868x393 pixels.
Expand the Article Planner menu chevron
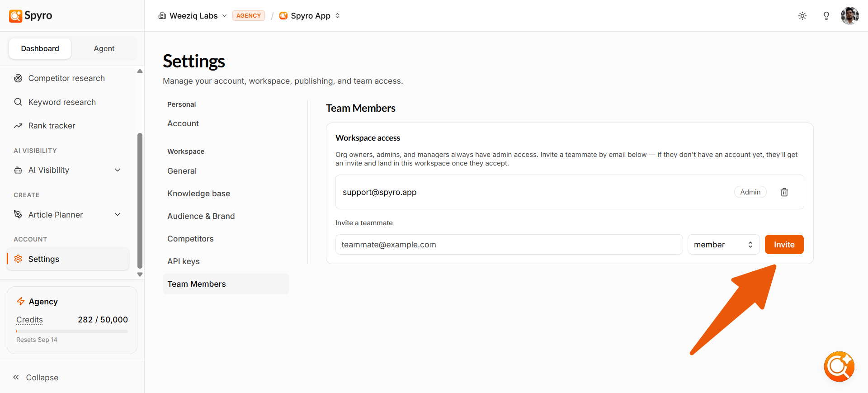pos(118,214)
